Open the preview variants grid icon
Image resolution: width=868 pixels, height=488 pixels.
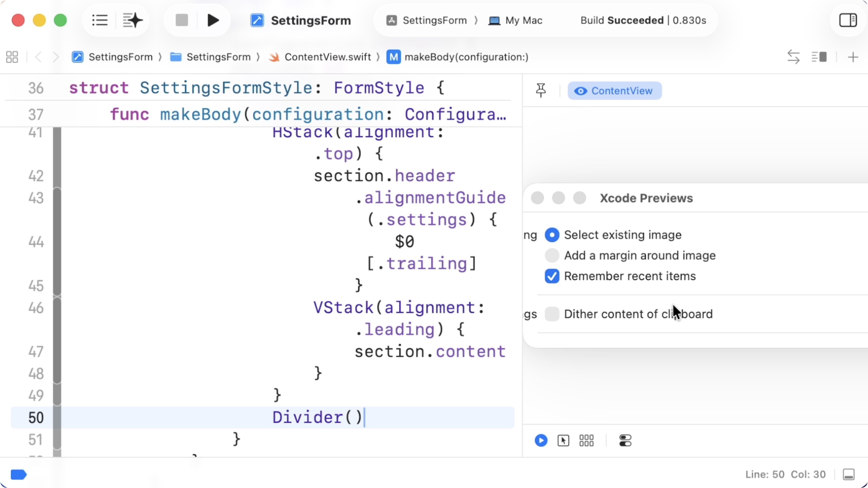tap(586, 441)
